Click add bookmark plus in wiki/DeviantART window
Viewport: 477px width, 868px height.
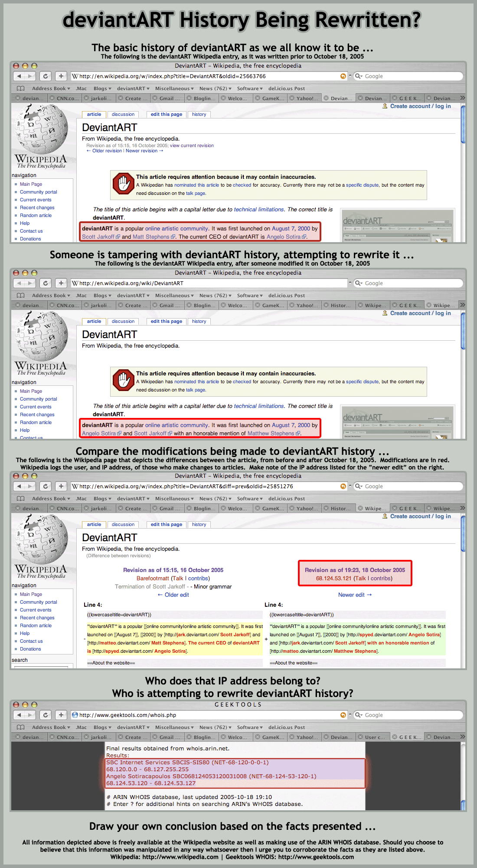tap(61, 283)
